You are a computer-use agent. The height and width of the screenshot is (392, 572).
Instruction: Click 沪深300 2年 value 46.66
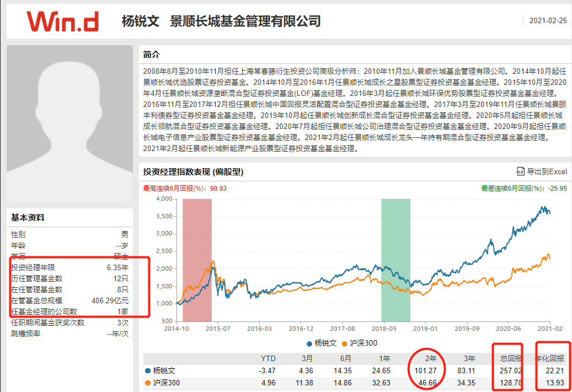click(x=427, y=383)
